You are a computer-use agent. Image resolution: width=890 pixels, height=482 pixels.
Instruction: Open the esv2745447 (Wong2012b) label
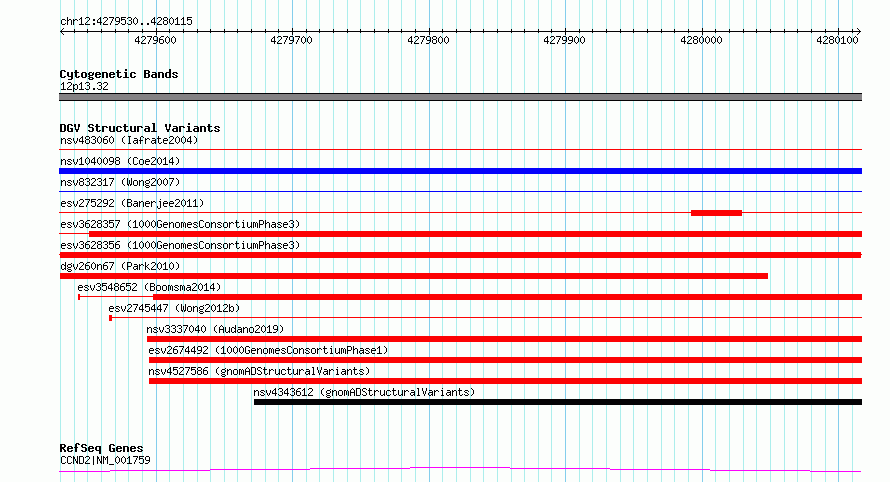click(174, 308)
